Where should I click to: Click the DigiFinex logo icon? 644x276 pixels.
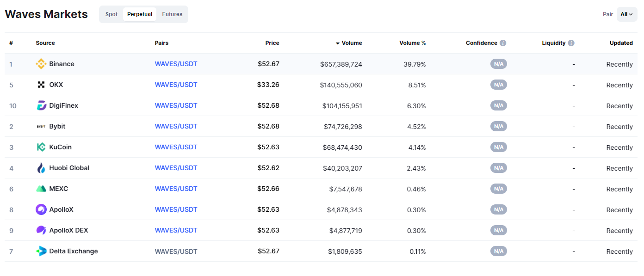41,105
